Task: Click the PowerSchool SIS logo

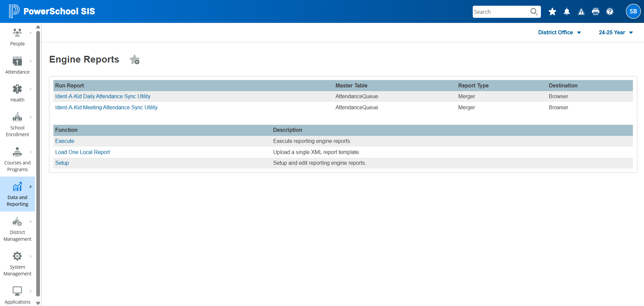Action: [52, 11]
